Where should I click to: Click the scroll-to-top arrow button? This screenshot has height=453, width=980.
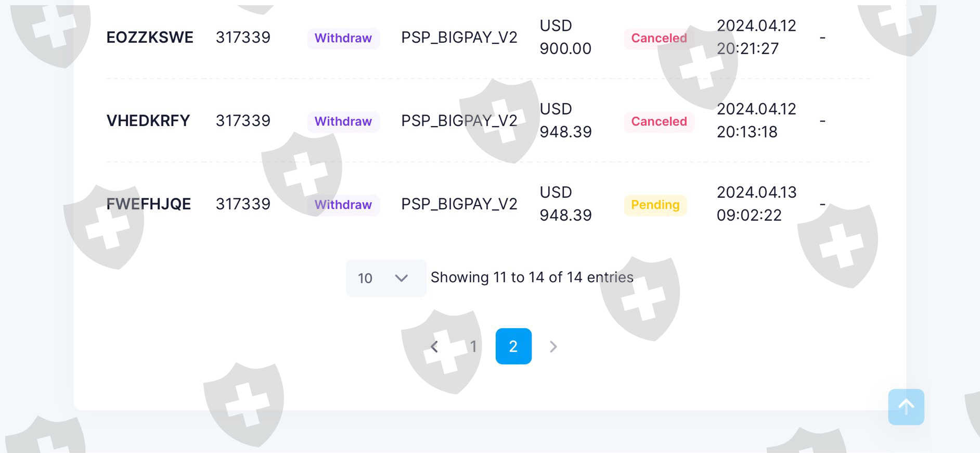pos(906,407)
